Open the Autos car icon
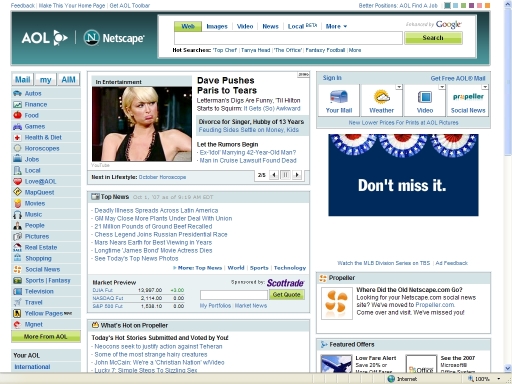The width and height of the screenshot is (512, 384). pyautogui.click(x=17, y=93)
